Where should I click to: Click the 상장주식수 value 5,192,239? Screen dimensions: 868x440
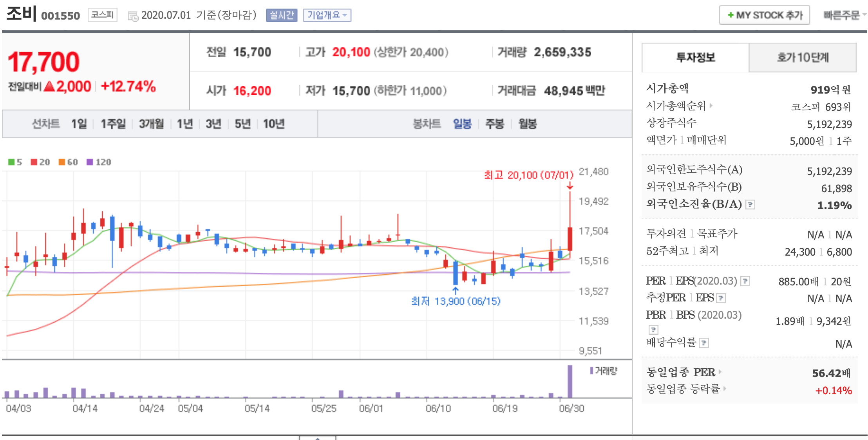tap(829, 124)
